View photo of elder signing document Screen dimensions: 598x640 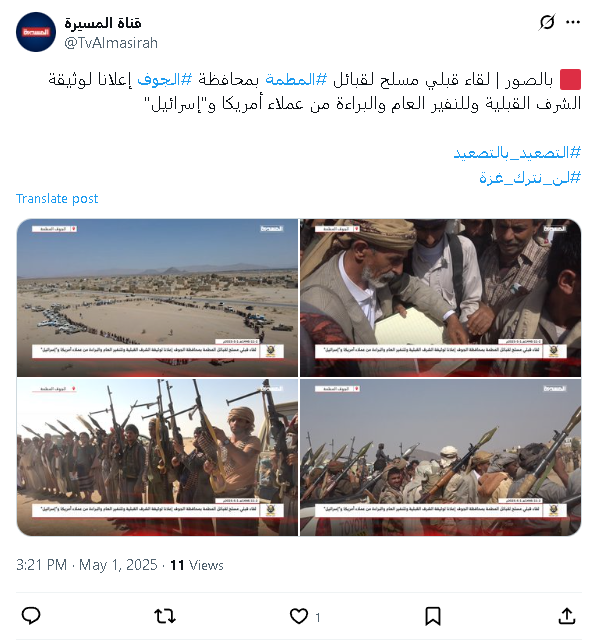tap(440, 298)
